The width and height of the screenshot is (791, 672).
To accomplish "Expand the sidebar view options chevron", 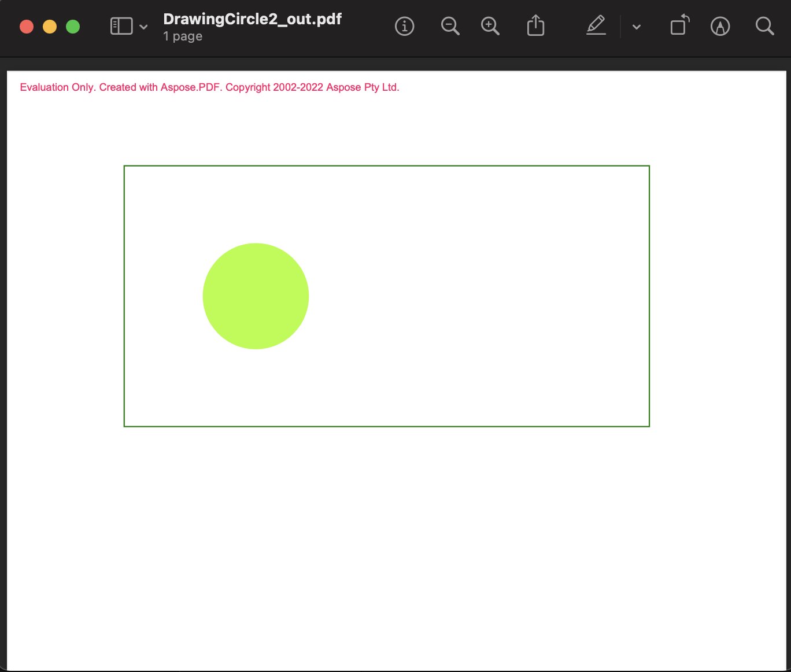I will pos(143,27).
